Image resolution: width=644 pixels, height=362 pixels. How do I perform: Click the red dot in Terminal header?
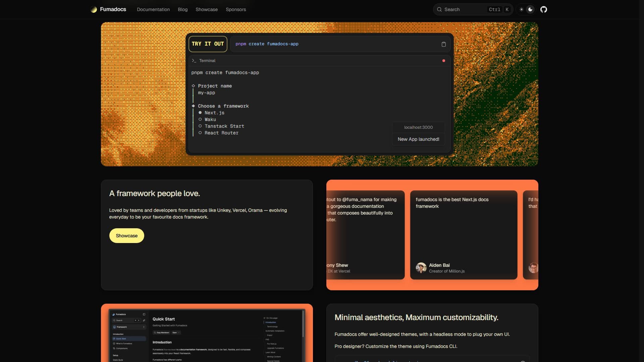click(443, 61)
